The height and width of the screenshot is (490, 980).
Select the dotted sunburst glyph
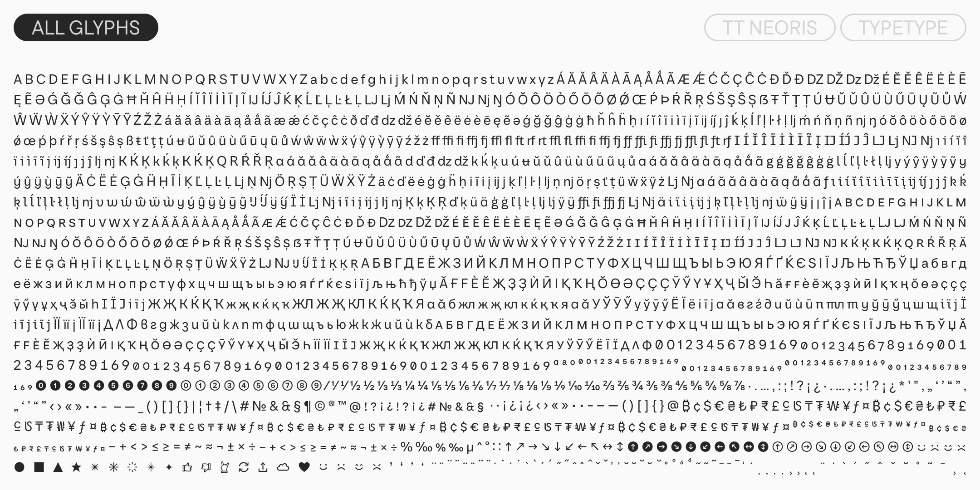pyautogui.click(x=132, y=467)
